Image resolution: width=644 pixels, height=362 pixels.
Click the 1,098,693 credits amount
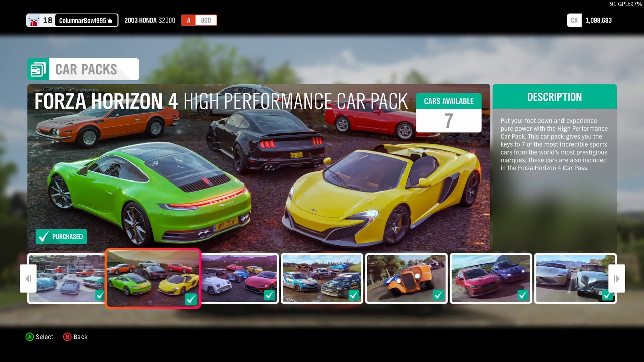pyautogui.click(x=598, y=21)
